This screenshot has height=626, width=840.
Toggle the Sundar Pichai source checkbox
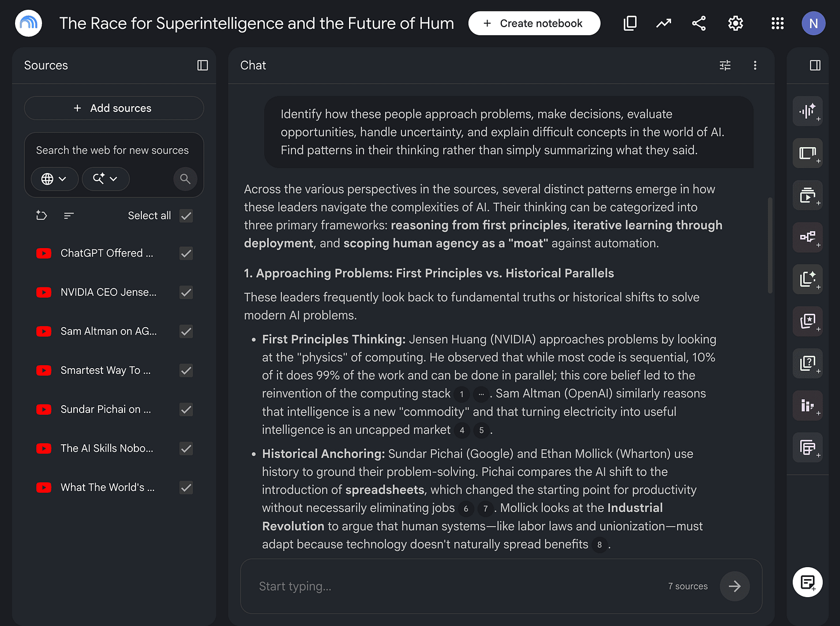point(186,410)
